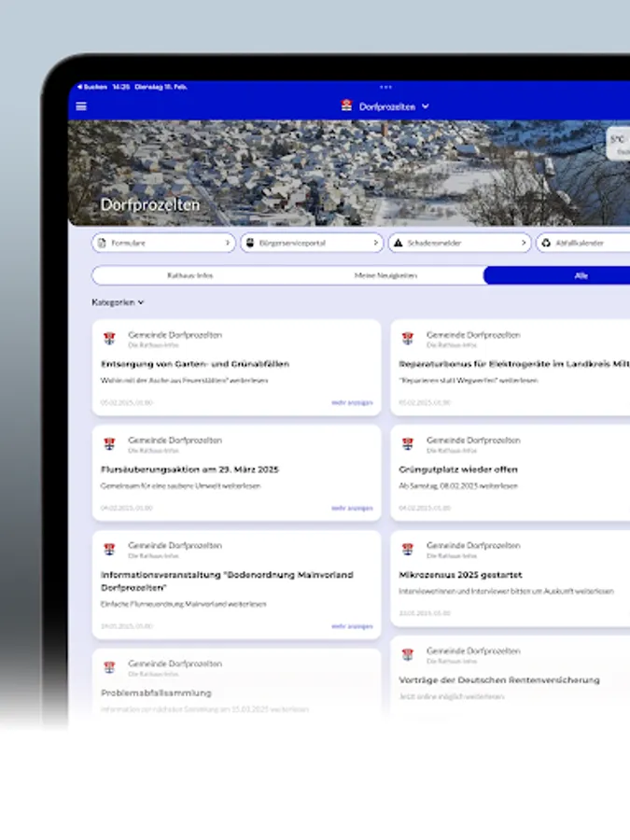Open the Dorfprozelten snowy village banner image
Image resolution: width=630 pixels, height=840 pixels.
349,173
